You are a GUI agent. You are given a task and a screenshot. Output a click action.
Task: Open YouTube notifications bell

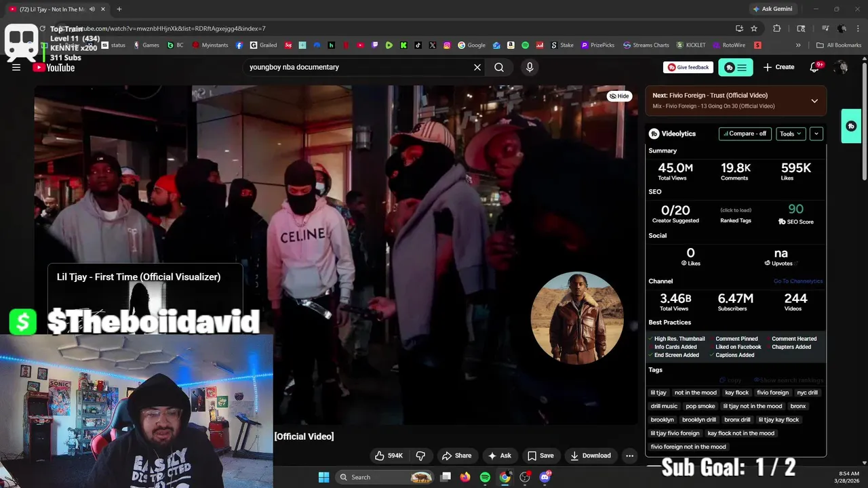click(x=816, y=67)
